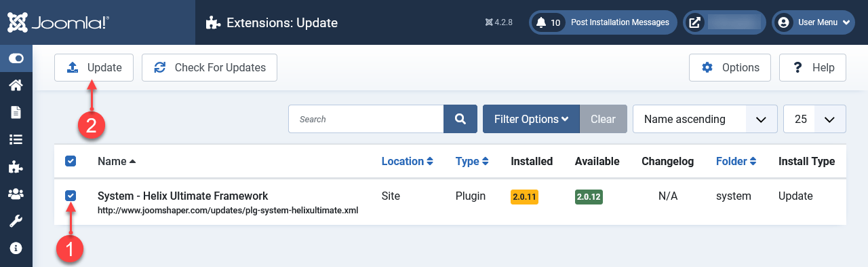This screenshot has width=868, height=267.
Task: Open the Name ascending sort dropdown
Action: 705,119
